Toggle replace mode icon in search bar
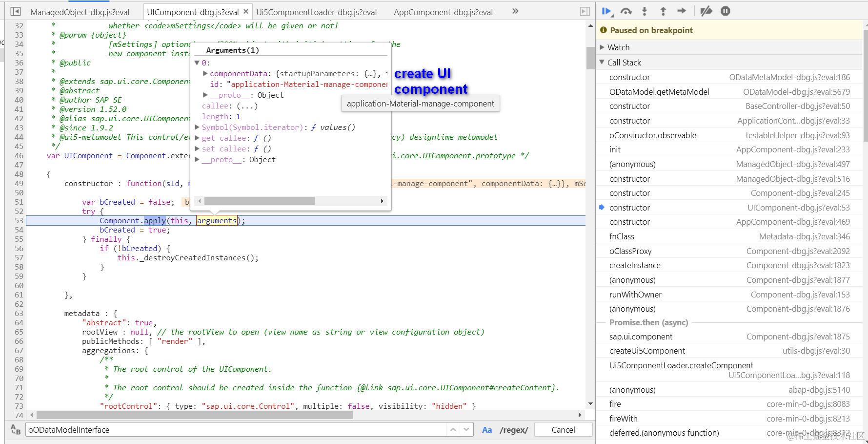 tap(16, 430)
